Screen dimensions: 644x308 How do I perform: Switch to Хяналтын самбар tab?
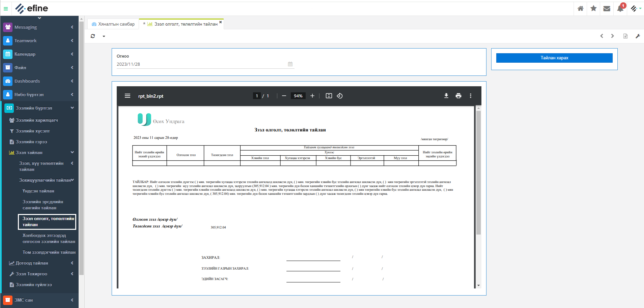click(113, 24)
